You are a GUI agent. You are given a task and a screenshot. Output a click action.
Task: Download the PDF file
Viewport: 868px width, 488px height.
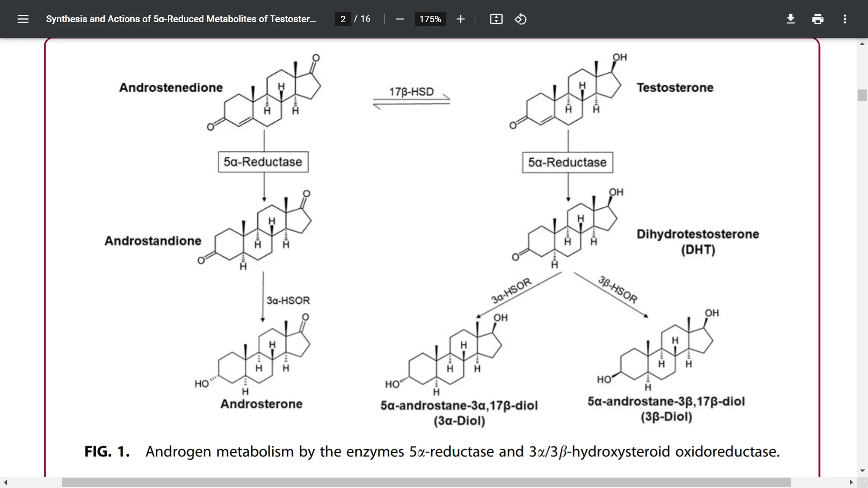(791, 19)
